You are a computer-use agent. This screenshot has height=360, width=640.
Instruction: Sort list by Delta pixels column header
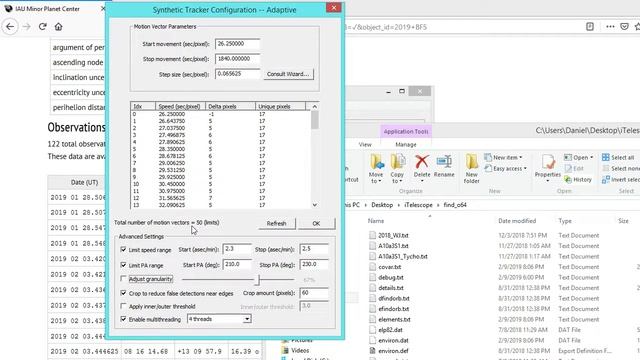pos(230,107)
